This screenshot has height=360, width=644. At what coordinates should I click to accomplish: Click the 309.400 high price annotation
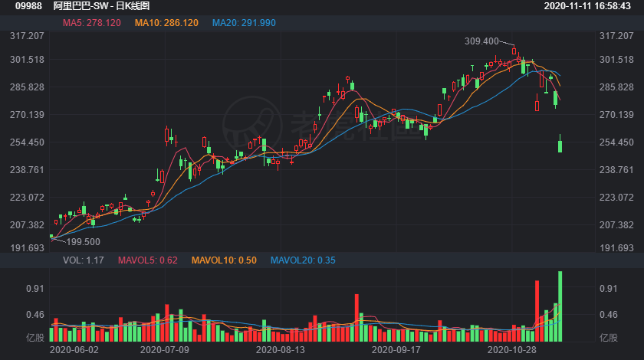(481, 41)
